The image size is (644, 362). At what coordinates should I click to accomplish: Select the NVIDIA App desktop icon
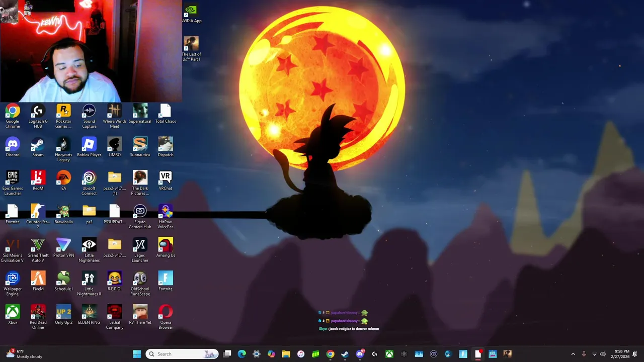[x=191, y=14]
